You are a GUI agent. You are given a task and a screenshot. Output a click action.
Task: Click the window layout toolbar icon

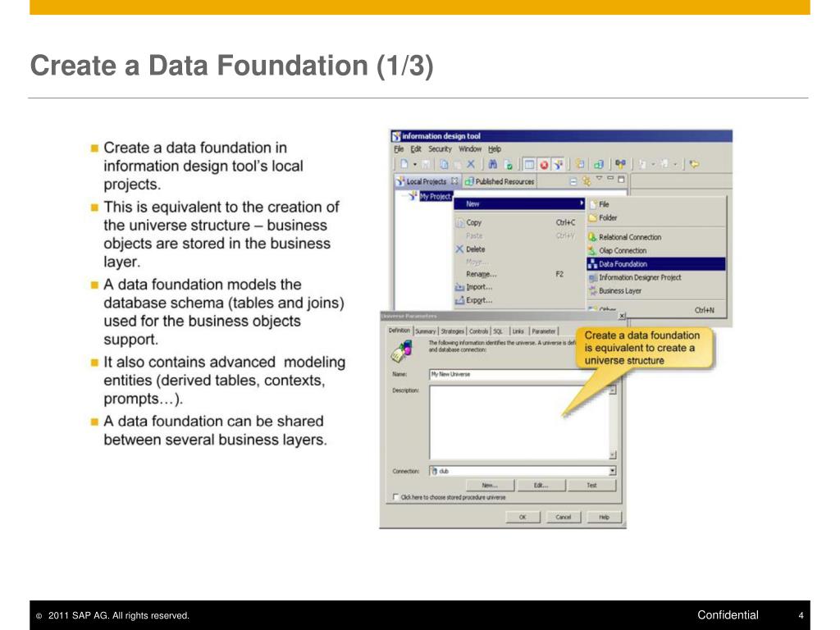tap(529, 164)
